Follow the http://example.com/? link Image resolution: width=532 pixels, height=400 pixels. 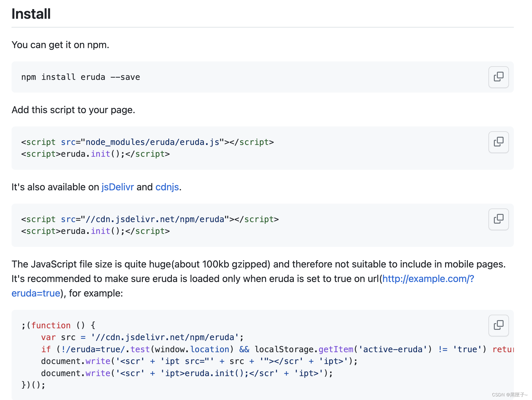click(x=428, y=279)
